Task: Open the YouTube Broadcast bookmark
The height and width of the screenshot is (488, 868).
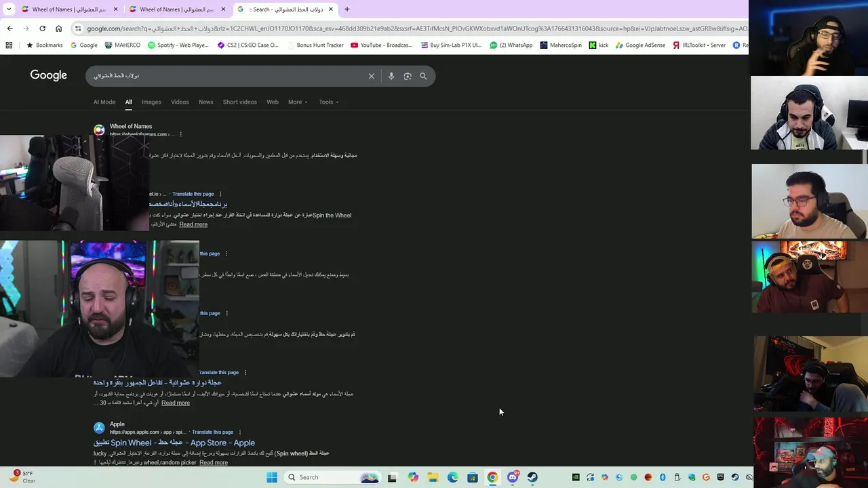Action: point(381,45)
